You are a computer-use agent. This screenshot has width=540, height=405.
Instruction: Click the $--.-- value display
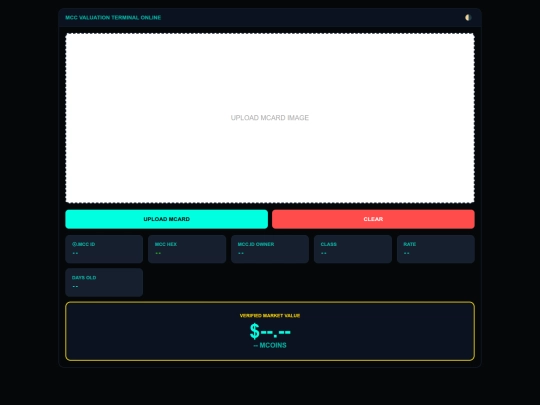270,331
